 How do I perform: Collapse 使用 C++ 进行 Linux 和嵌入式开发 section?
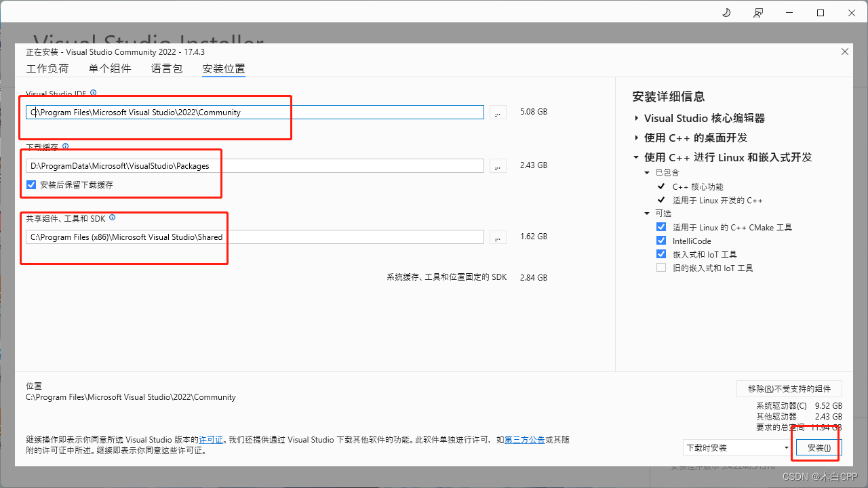[636, 157]
